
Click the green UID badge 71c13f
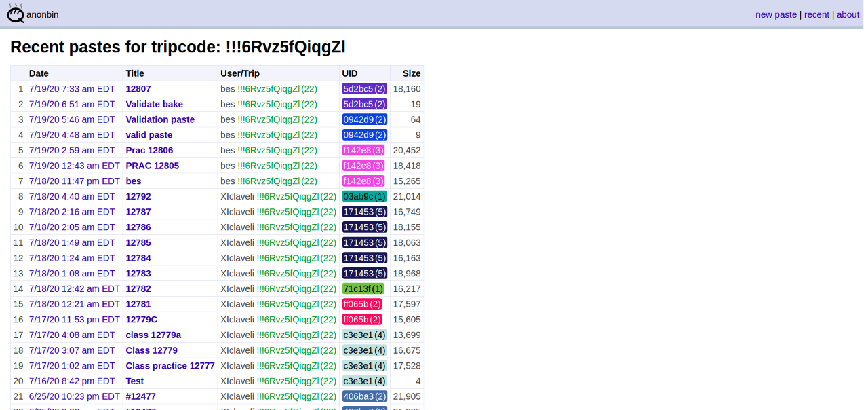coord(363,288)
